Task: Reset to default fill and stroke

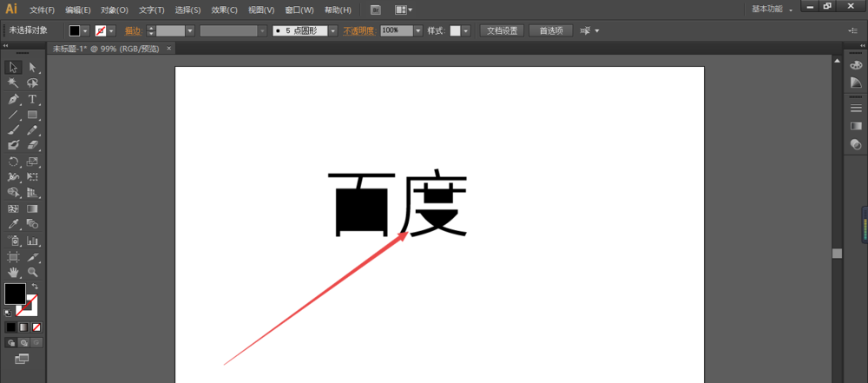Action: pyautogui.click(x=8, y=314)
